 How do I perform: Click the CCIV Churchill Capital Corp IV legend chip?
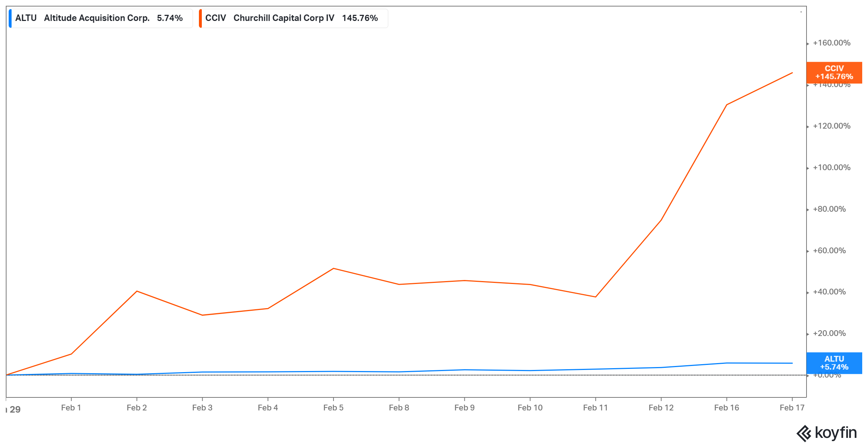point(293,18)
